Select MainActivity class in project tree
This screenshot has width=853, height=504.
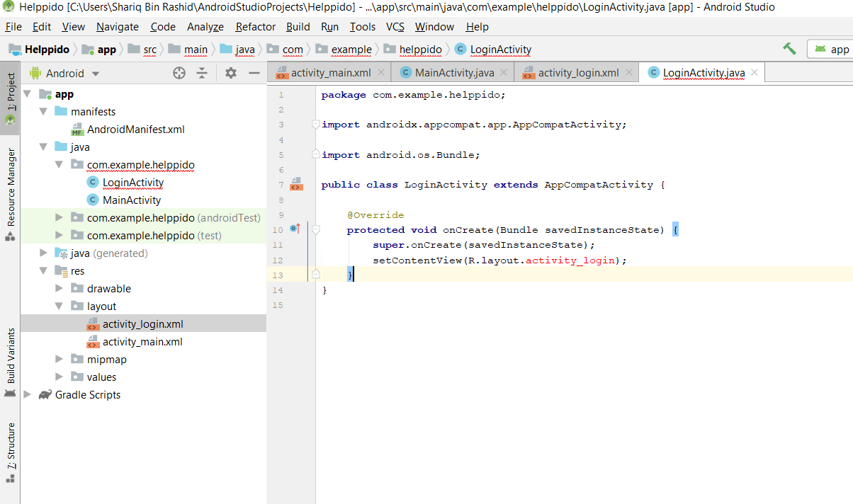[x=132, y=200]
